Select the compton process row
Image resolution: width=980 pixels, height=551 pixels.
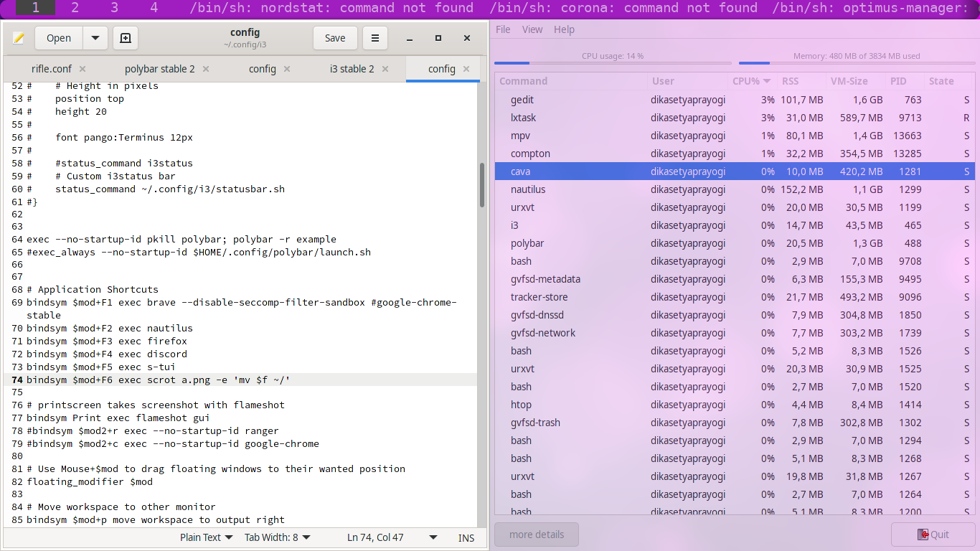coord(735,154)
